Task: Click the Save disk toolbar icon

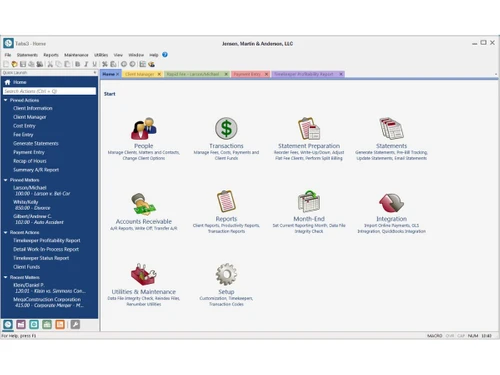Action: click(x=23, y=64)
